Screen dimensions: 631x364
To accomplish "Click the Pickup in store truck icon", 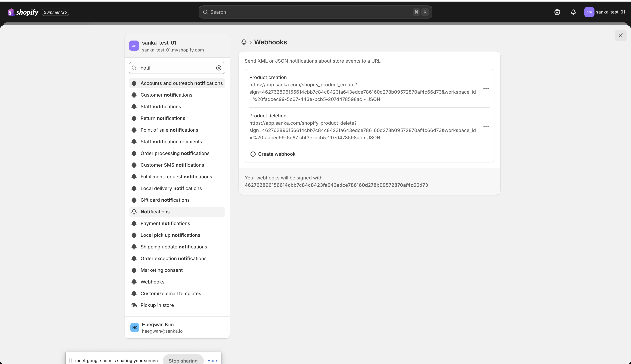I will tap(134, 305).
